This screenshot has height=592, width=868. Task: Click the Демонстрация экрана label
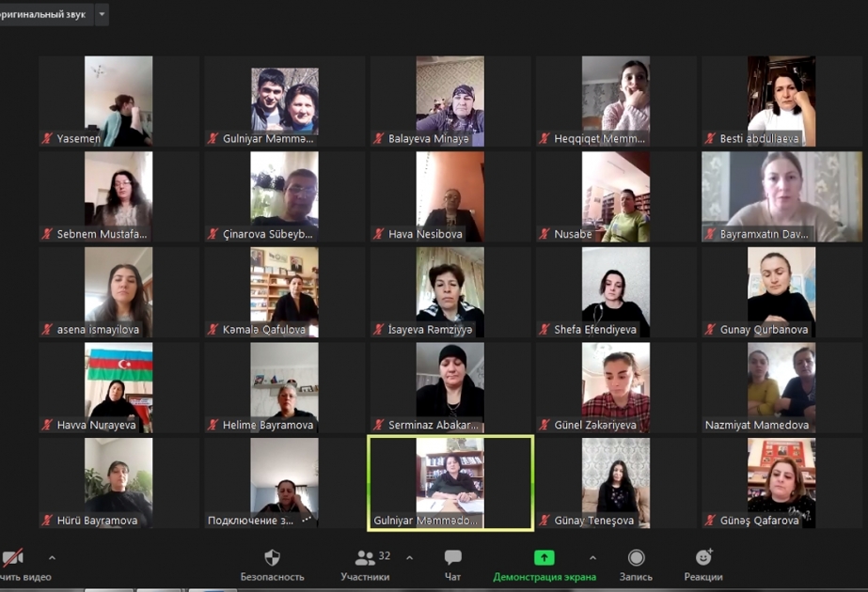544,577
